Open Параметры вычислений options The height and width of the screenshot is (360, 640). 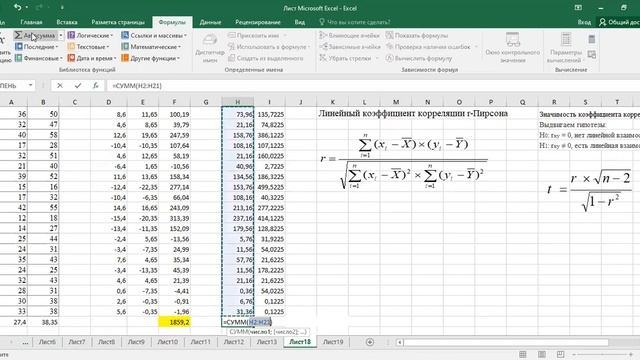566,47
